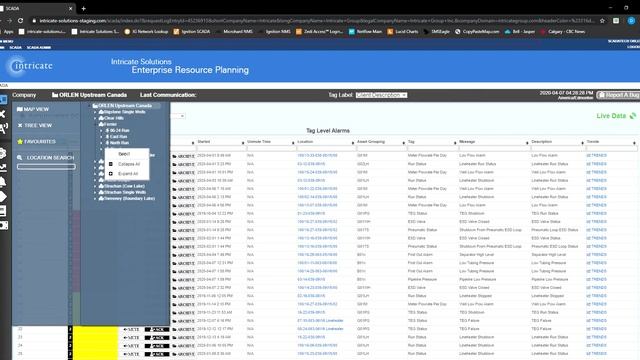Click the bell alarms icon in left sidebar
The image size is (640, 360).
click(3, 182)
